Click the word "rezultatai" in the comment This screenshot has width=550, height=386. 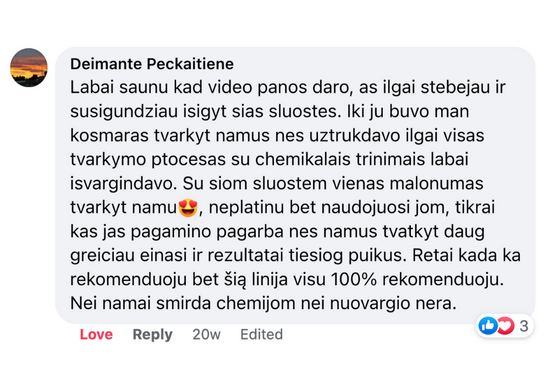click(x=245, y=255)
